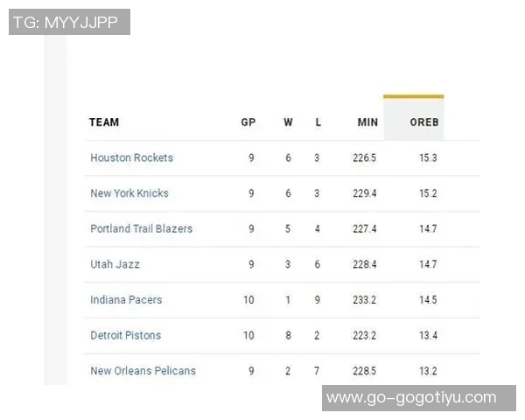Sort the table by OREB column
The width and height of the screenshot is (525, 420).
pyautogui.click(x=423, y=122)
